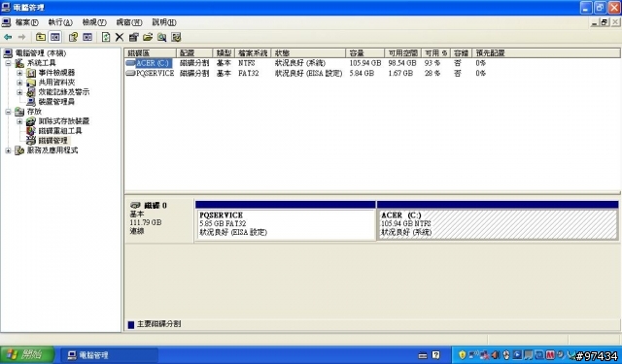Open the 檢視(V) menu
Screen dimensions: 622x364
pos(94,22)
